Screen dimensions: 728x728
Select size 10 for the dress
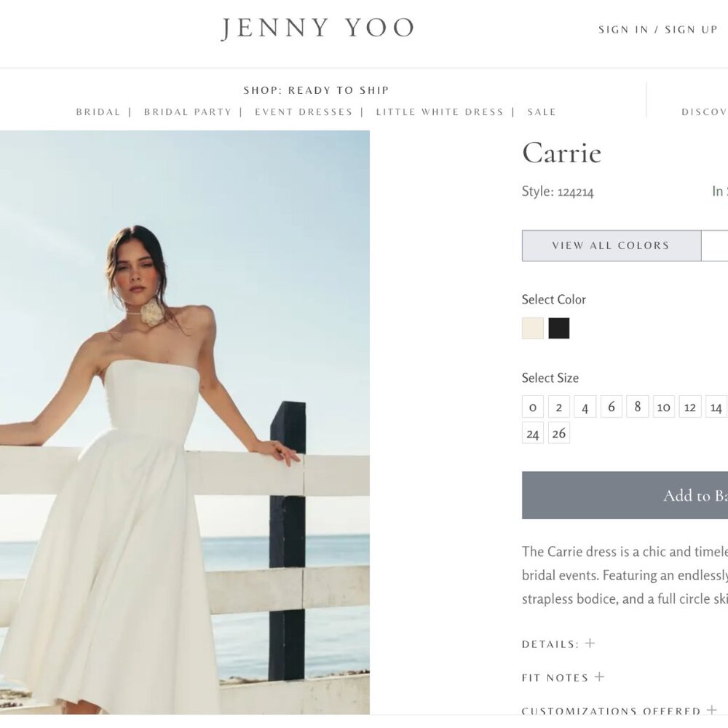pos(663,407)
